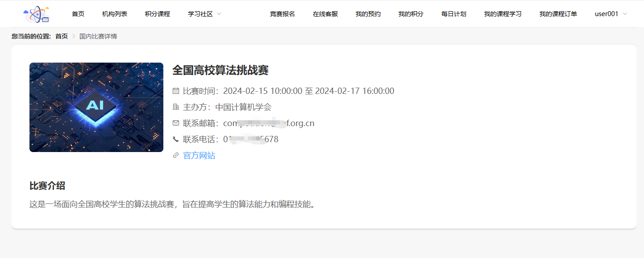The width and height of the screenshot is (644, 258).
Task: Click 首页 in the breadcrumb
Action: coord(62,36)
